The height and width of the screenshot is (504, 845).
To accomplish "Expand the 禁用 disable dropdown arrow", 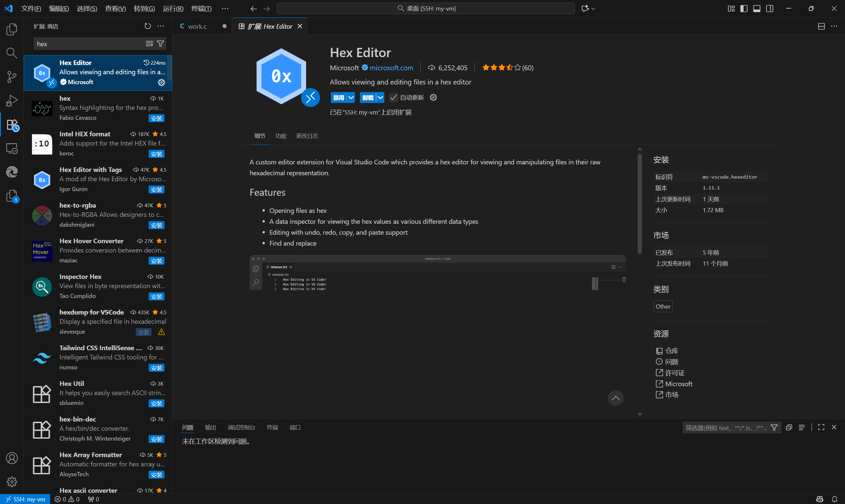I will coord(351,98).
